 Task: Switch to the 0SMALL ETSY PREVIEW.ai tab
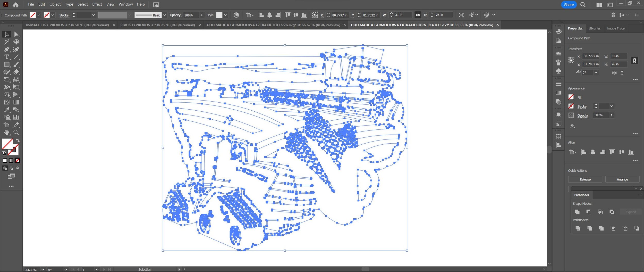(67, 25)
